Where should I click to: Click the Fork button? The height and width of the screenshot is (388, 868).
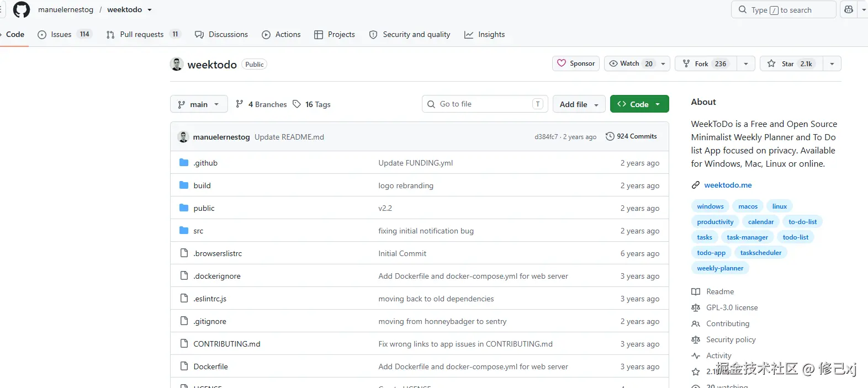706,63
